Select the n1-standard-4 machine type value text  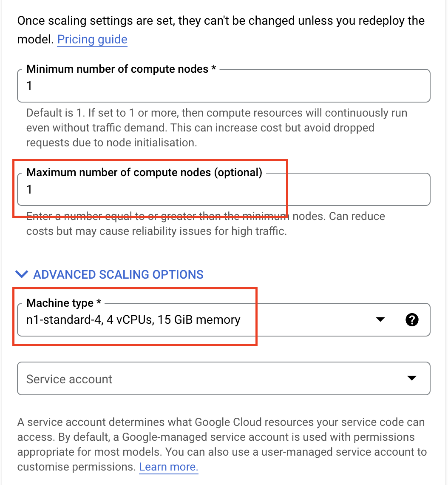(133, 320)
